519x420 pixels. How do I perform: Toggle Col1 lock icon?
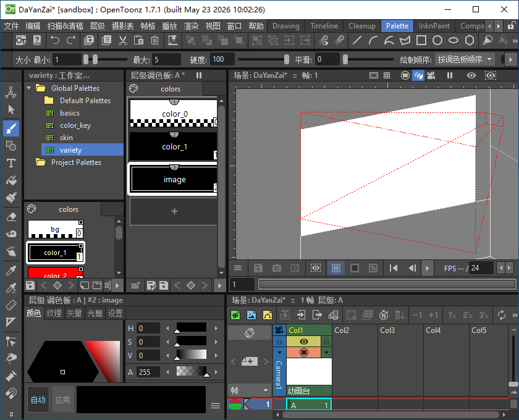pos(326,341)
